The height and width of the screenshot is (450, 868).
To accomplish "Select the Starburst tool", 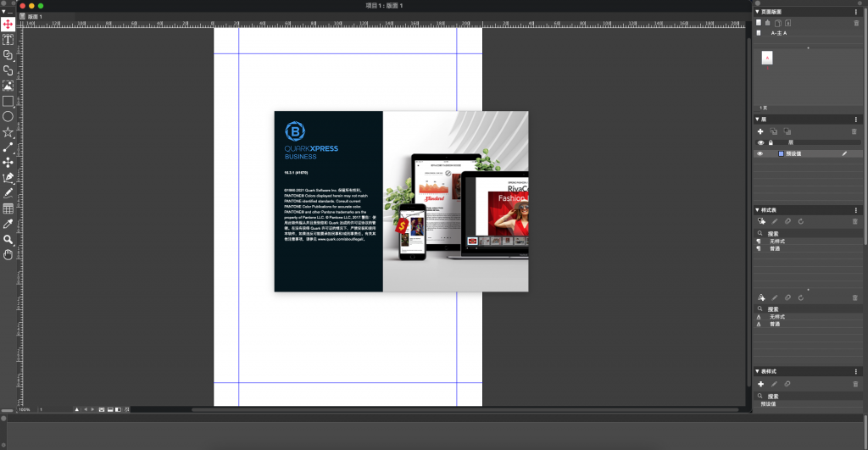I will point(8,131).
